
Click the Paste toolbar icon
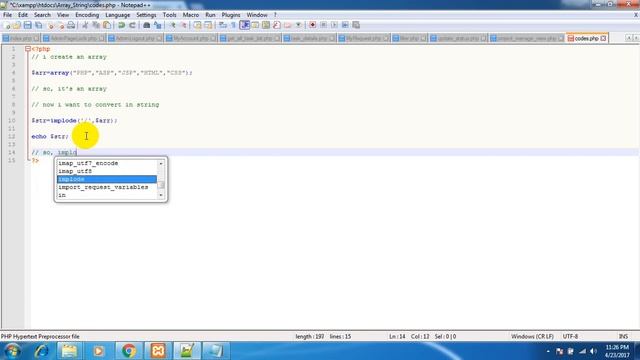(107, 25)
